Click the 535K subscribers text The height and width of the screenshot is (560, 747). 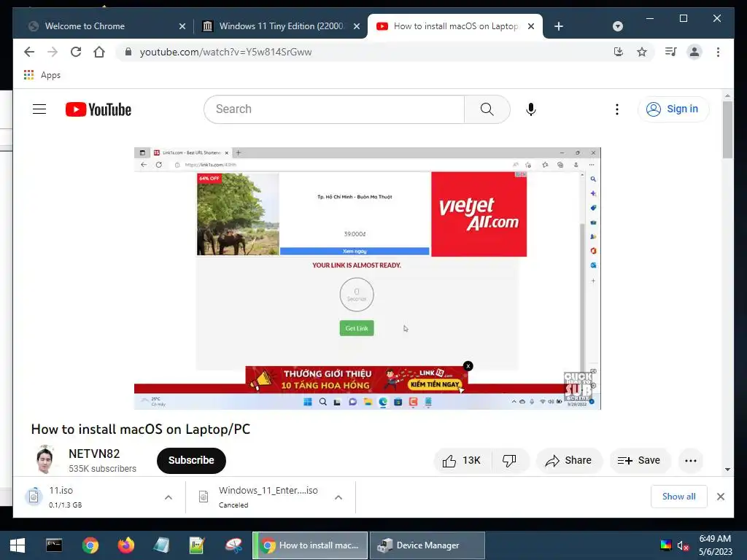click(102, 469)
